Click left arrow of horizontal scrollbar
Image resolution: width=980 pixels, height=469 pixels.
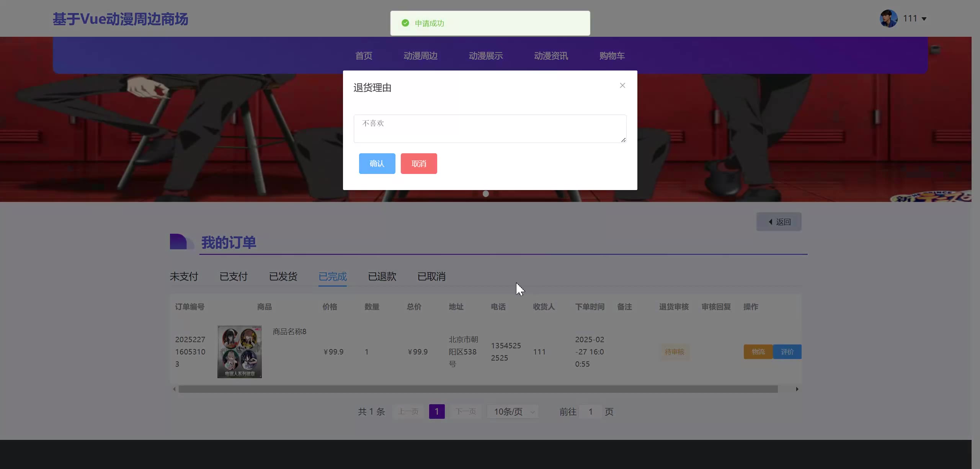click(x=175, y=389)
